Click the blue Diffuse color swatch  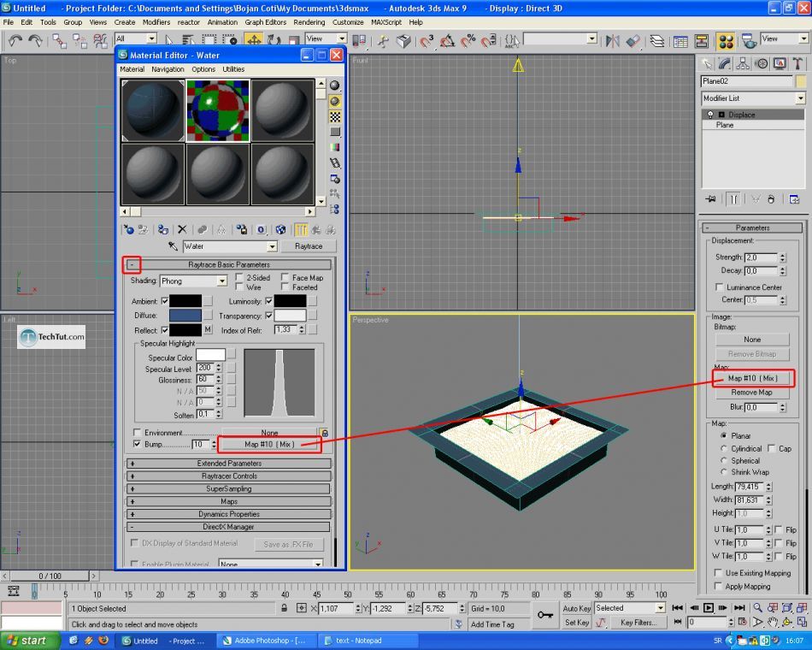tap(185, 316)
